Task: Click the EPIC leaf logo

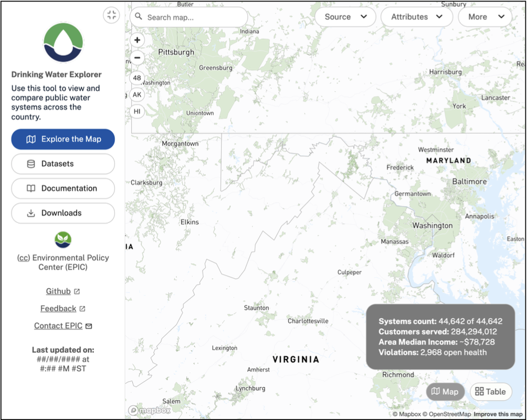Action: pos(63,240)
